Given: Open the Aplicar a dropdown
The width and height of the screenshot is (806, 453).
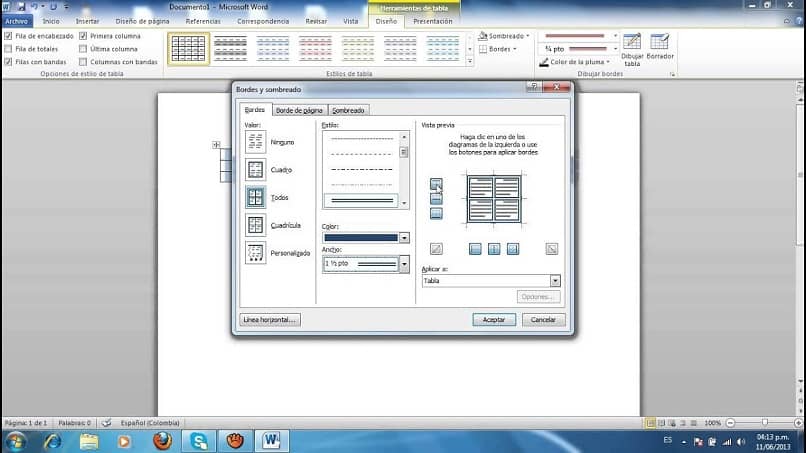Looking at the screenshot, I should [x=555, y=281].
